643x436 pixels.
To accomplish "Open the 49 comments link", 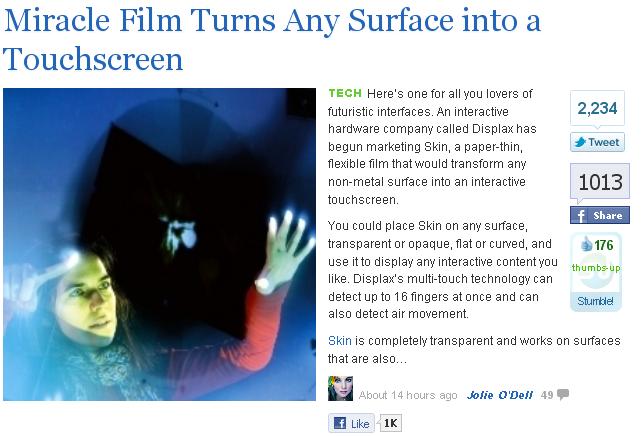I will (x=547, y=395).
